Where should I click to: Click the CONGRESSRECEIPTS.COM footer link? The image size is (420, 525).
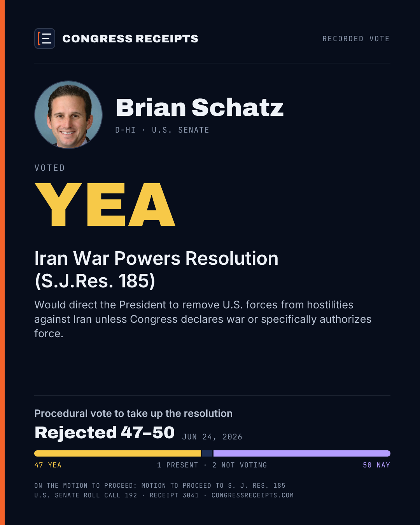click(x=252, y=495)
